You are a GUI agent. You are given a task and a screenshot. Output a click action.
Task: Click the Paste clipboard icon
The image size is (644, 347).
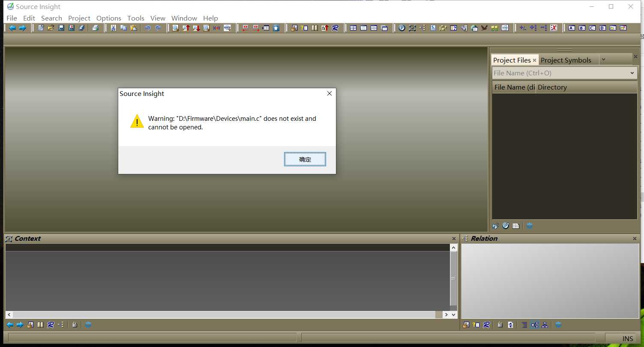pyautogui.click(x=134, y=28)
